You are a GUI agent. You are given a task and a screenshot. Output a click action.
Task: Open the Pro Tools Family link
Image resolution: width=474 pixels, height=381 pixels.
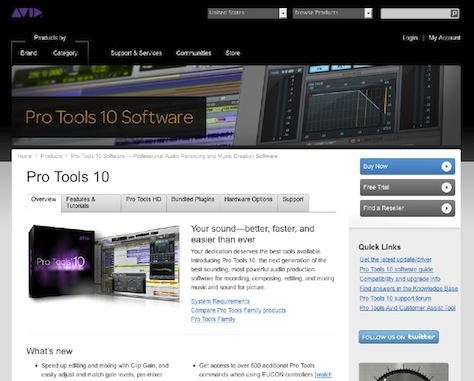(213, 319)
